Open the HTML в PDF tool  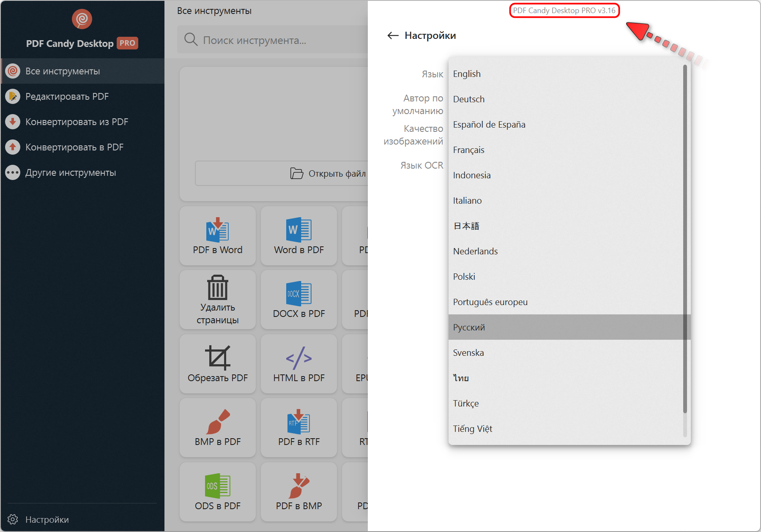299,364
